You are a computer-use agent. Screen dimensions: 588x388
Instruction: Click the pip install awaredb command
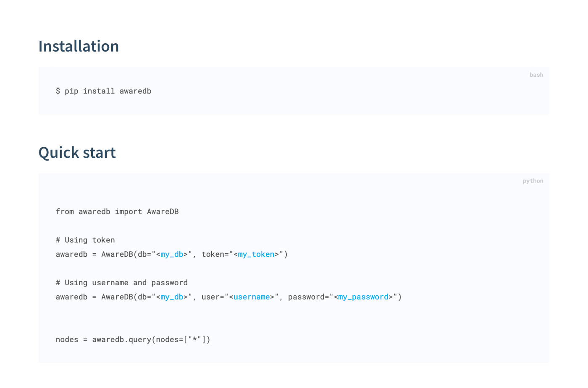pyautogui.click(x=108, y=91)
